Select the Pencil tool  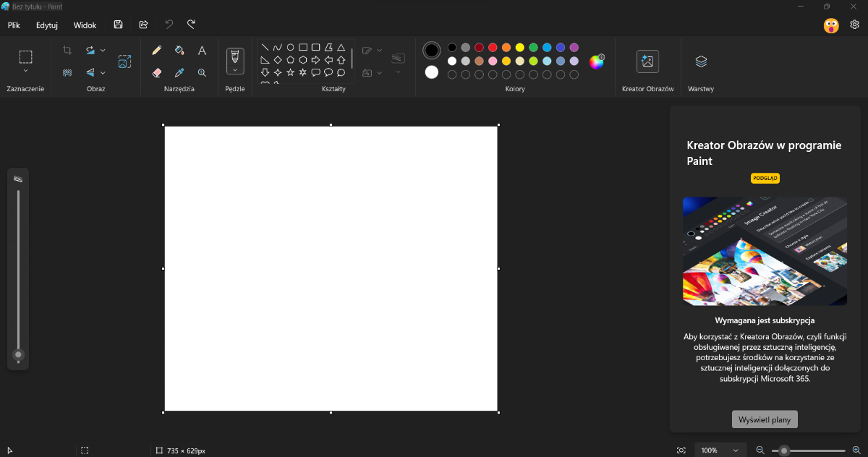coord(156,51)
